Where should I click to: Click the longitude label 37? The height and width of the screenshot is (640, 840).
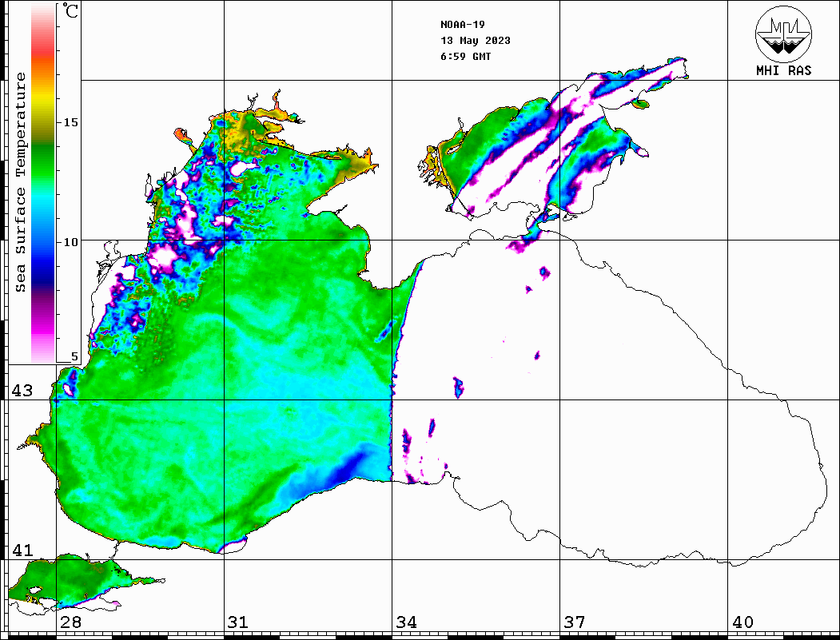[x=575, y=622]
